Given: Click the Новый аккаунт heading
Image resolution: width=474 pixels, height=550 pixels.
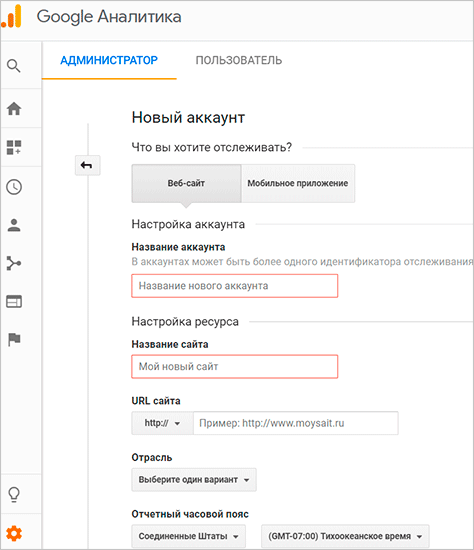Looking at the screenshot, I should [x=188, y=118].
